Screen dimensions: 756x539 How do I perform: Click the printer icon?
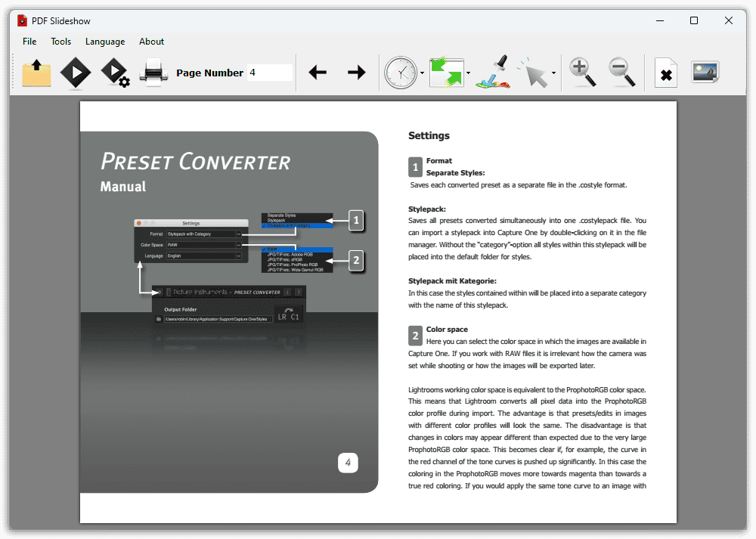coord(153,73)
